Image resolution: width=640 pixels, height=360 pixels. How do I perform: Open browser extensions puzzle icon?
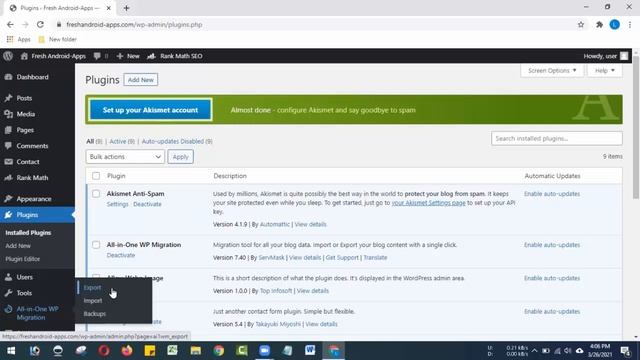[599, 24]
